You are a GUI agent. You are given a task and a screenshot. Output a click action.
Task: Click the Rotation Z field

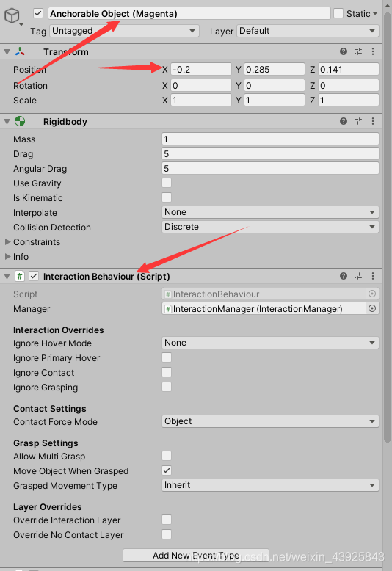[x=348, y=86]
